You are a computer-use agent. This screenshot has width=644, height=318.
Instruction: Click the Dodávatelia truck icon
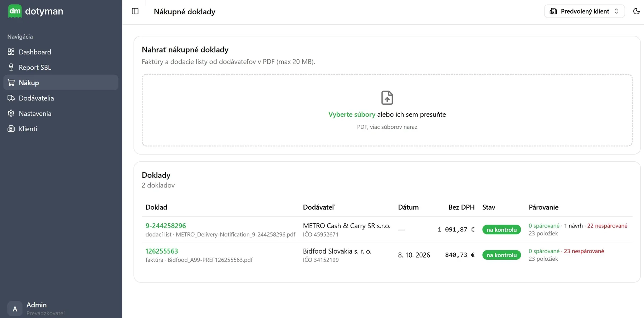pyautogui.click(x=11, y=98)
